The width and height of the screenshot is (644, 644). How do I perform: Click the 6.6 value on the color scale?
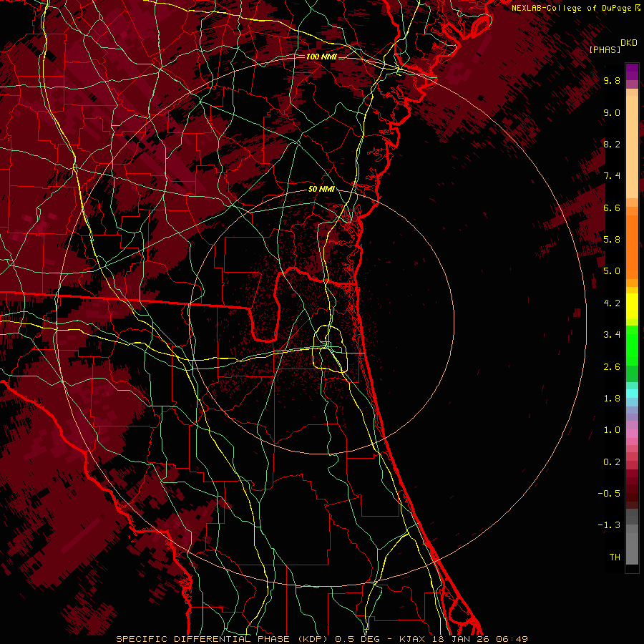(612, 208)
